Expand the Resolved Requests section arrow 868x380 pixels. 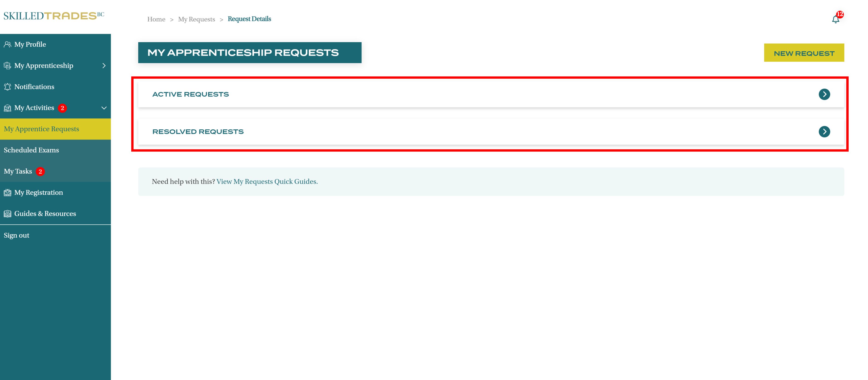[x=824, y=132]
